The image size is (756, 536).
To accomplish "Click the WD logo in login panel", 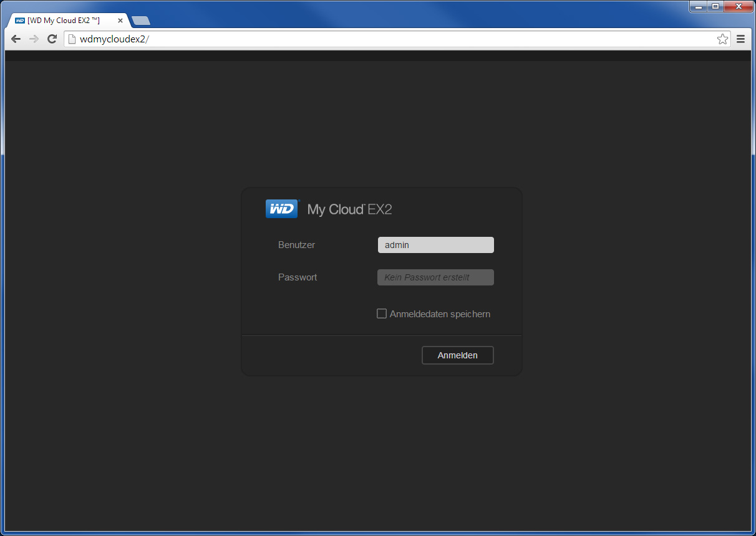I will click(283, 209).
